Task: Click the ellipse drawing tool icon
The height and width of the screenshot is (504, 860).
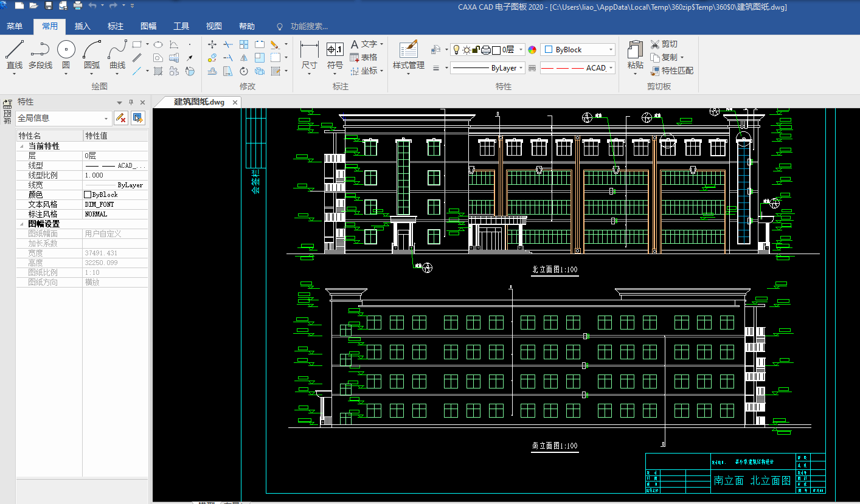Action: tap(158, 44)
